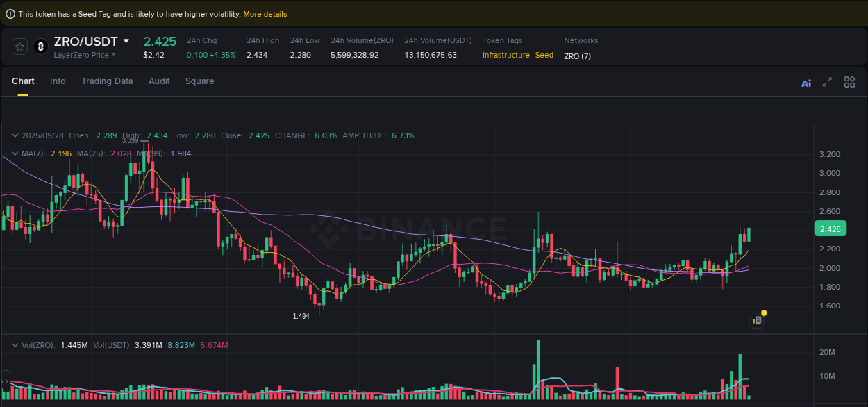Screen dimensions: 868x407
Task: Click the green 2.425 price label
Action: click(x=831, y=228)
